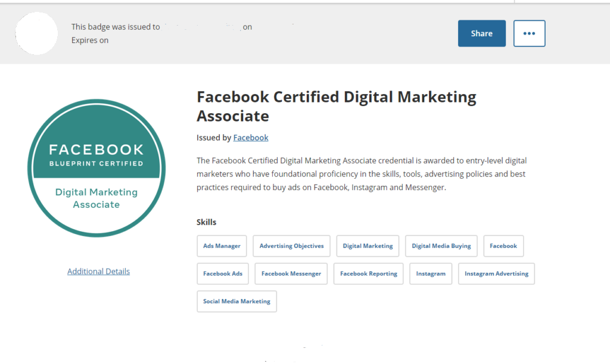Screen dimensions: 610x364
Task: Select the Instagram Advertising skill tag
Action: [x=496, y=273]
